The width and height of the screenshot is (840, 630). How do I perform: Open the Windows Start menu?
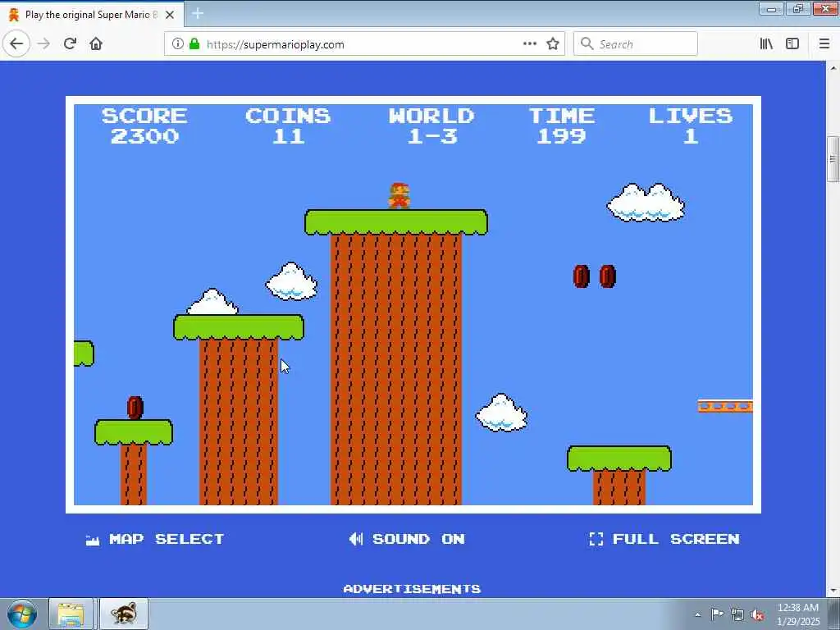pyautogui.click(x=22, y=614)
